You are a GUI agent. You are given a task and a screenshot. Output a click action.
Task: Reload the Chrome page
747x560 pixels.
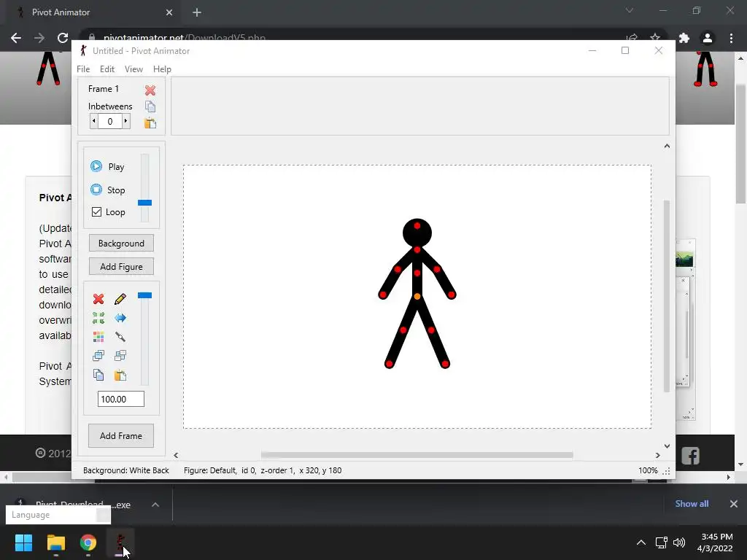[x=63, y=38]
